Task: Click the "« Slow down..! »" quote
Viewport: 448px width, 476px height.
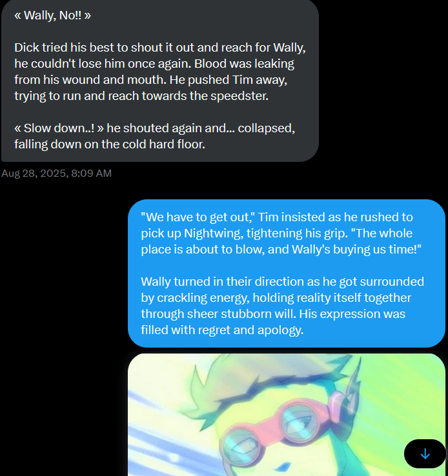Action: point(59,128)
